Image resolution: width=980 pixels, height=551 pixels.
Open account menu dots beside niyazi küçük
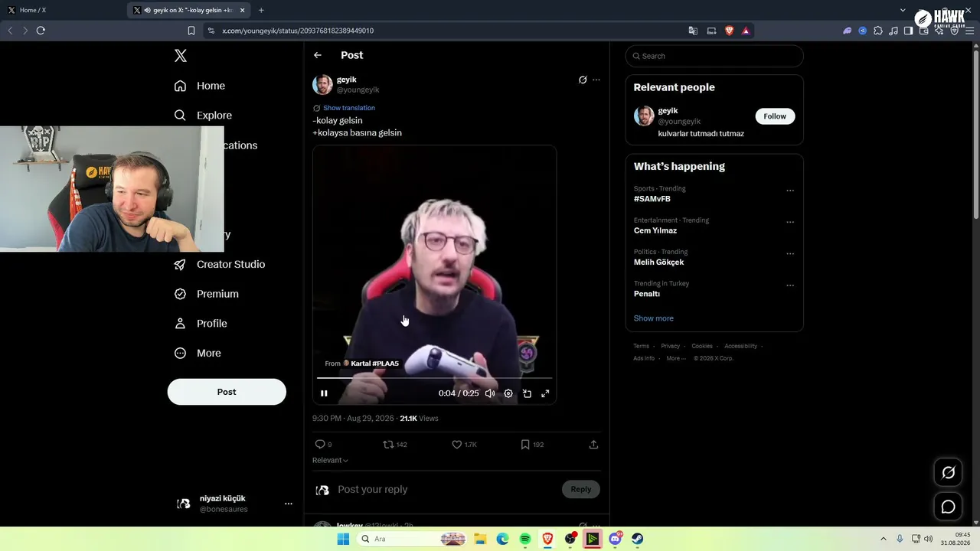(289, 504)
